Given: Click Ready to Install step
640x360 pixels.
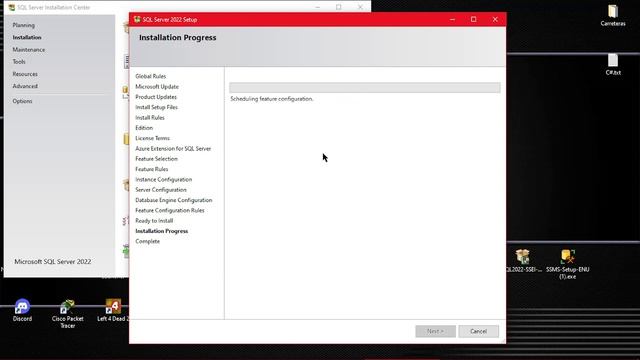Looking at the screenshot, I should click(x=154, y=221).
